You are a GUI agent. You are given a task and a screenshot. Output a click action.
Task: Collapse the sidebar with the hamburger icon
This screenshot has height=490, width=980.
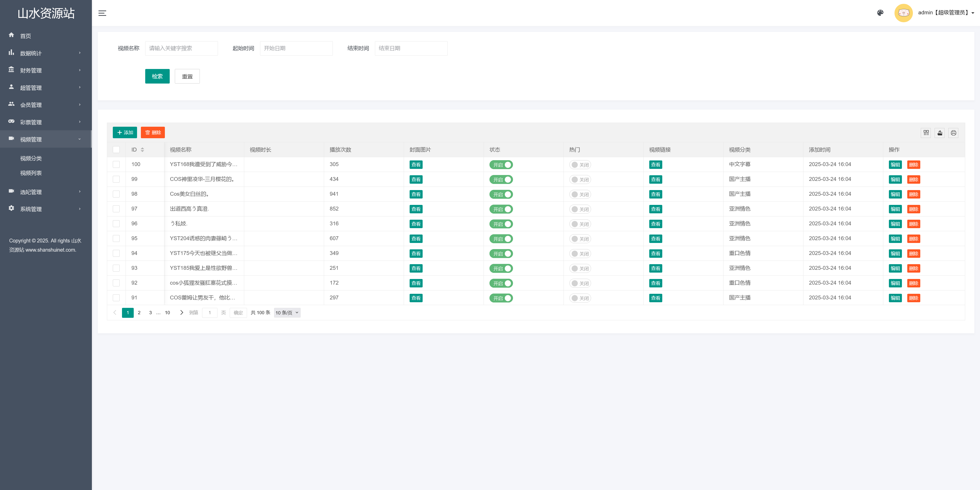[x=102, y=13]
